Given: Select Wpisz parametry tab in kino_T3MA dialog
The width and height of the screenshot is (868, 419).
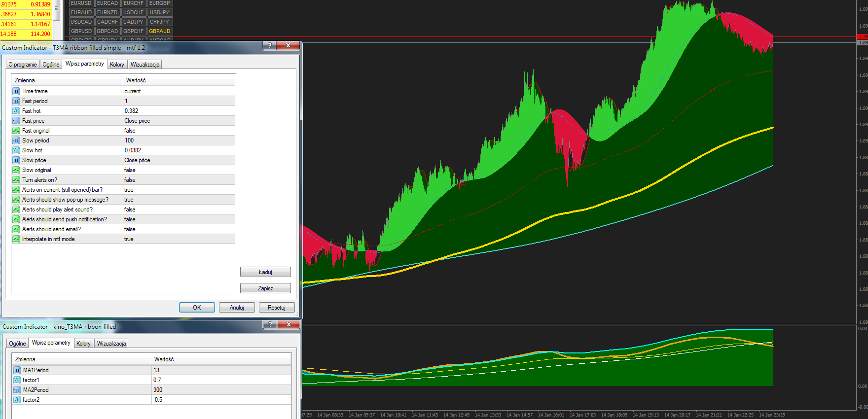Looking at the screenshot, I should pyautogui.click(x=51, y=343).
